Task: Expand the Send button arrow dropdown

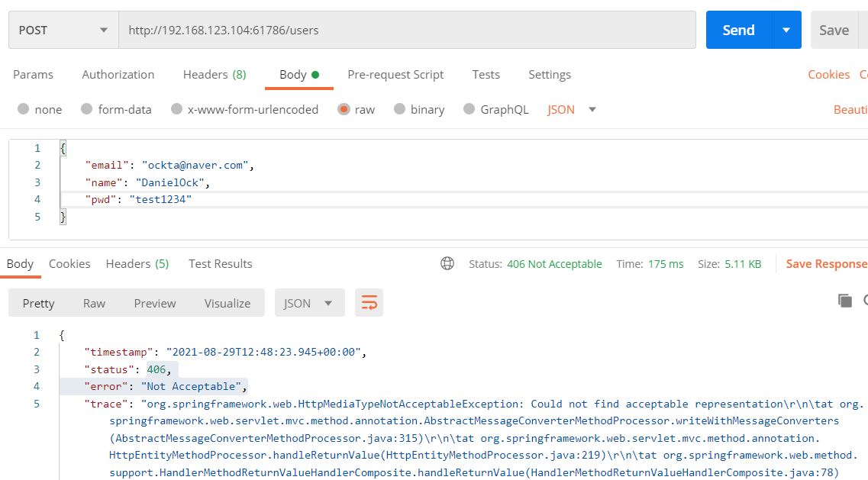Action: coord(786,31)
